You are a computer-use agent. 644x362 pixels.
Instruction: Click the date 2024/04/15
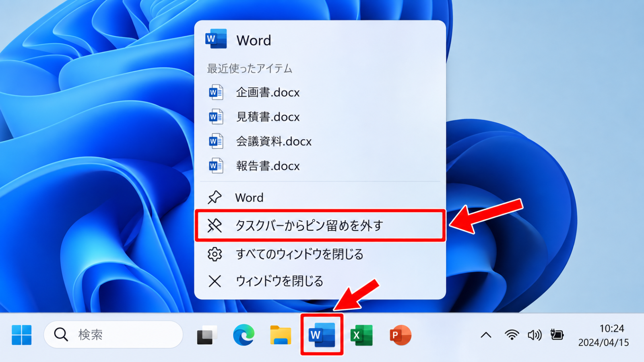point(603,343)
